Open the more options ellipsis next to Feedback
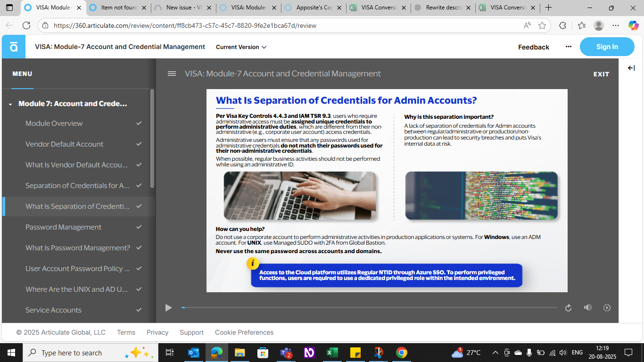This screenshot has height=362, width=644. [x=569, y=47]
